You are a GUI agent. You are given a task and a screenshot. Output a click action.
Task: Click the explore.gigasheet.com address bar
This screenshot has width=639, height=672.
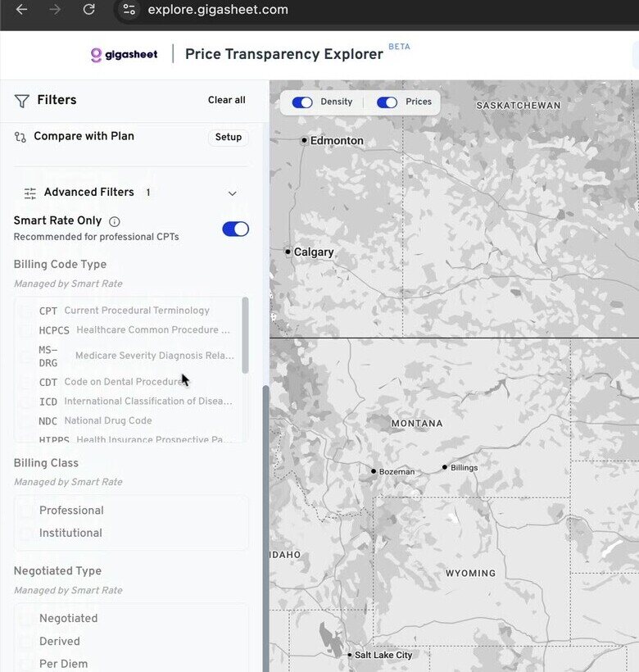pos(218,10)
